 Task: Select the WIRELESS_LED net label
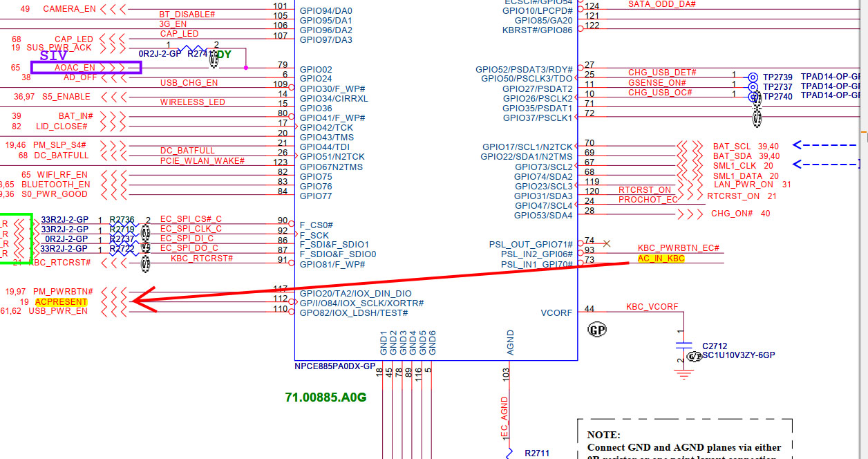click(193, 102)
